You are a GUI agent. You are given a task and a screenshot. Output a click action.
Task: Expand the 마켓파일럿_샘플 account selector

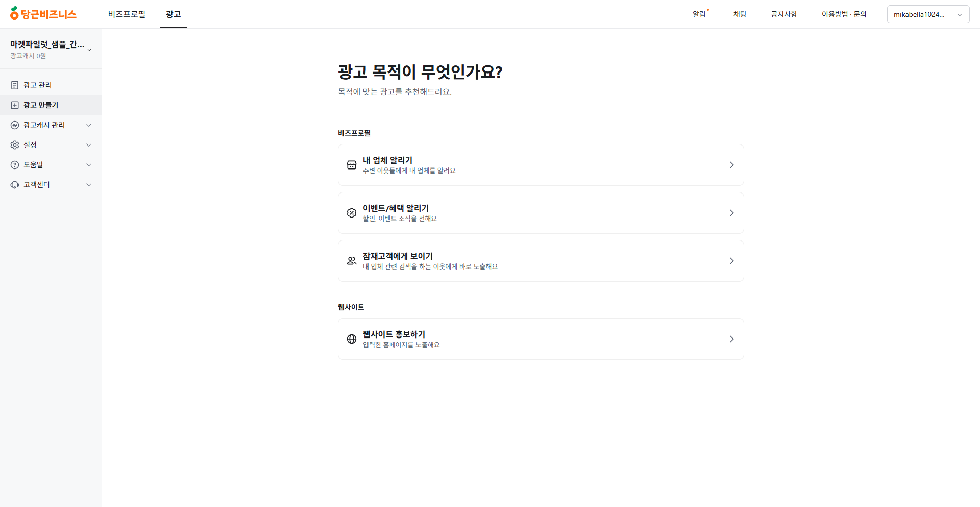point(51,49)
